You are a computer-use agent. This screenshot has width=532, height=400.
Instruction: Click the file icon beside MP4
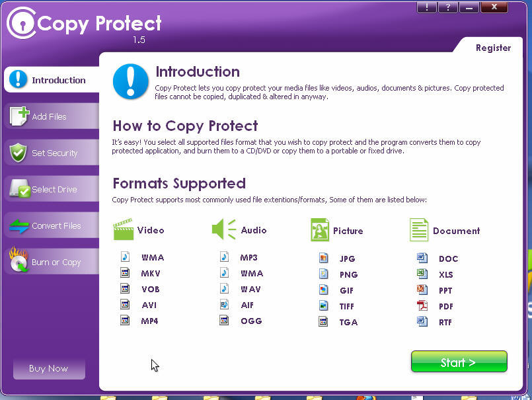[125, 320]
